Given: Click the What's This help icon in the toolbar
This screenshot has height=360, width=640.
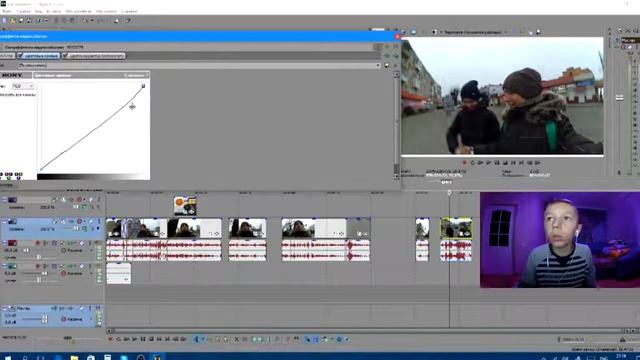Looking at the screenshot, I should tap(129, 20).
